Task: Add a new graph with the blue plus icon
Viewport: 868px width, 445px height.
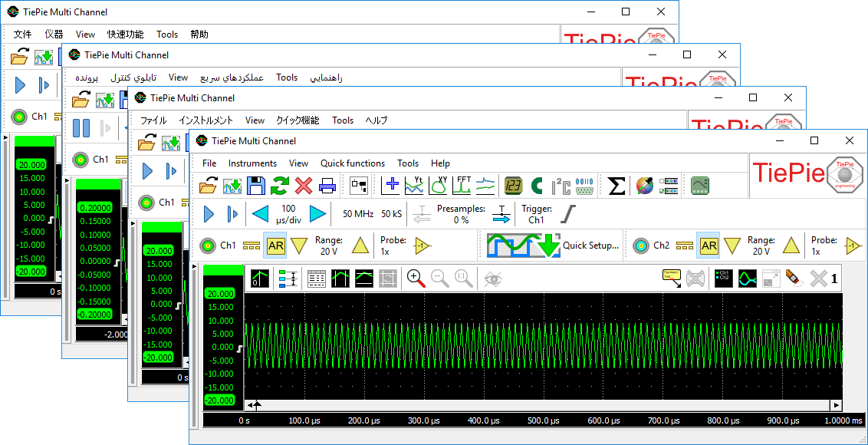Action: [x=391, y=186]
